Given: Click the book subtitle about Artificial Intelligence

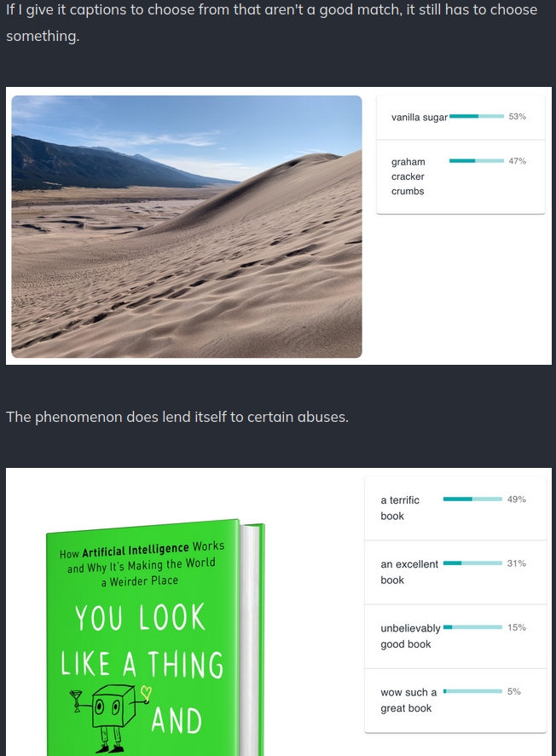Looking at the screenshot, I should pos(142,563).
